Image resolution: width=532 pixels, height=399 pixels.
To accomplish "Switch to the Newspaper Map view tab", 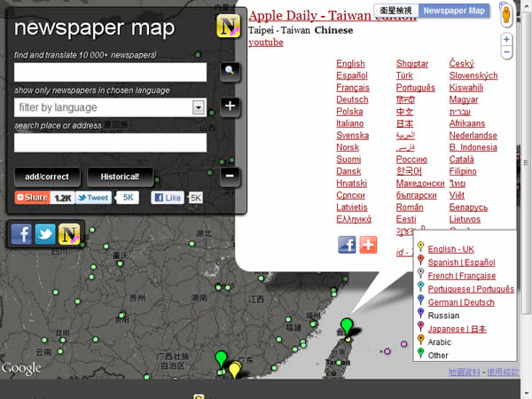I will [x=454, y=11].
